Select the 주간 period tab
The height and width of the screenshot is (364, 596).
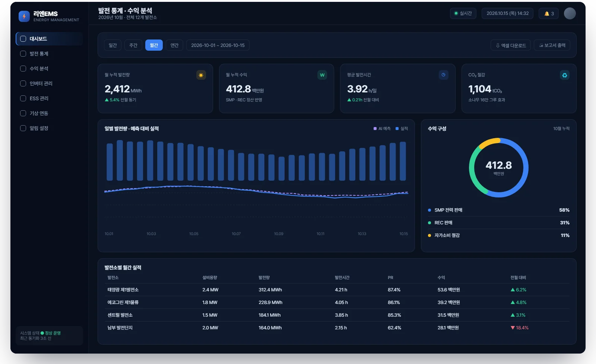pyautogui.click(x=133, y=45)
